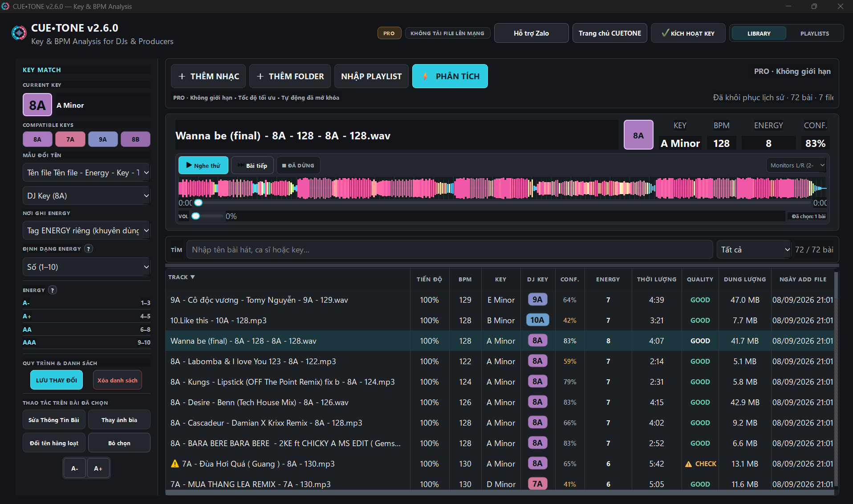Select compatible key 8B chip
Image resolution: width=853 pixels, height=504 pixels.
(x=135, y=139)
